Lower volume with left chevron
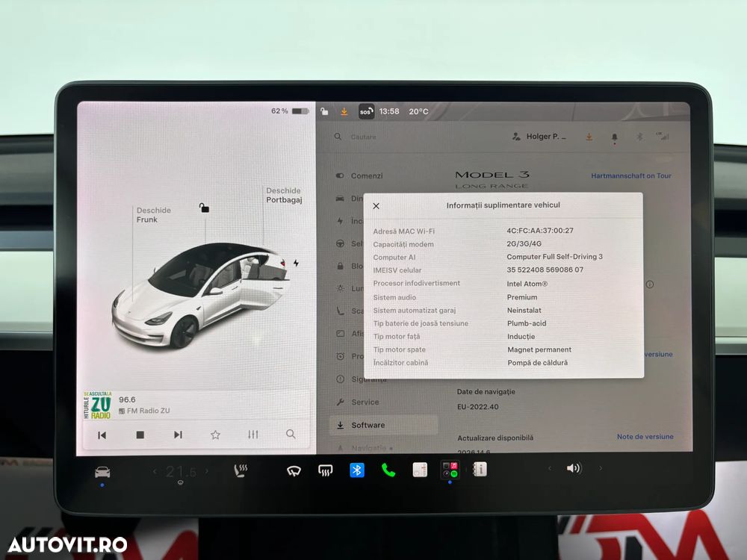The image size is (747, 560). click(x=549, y=469)
